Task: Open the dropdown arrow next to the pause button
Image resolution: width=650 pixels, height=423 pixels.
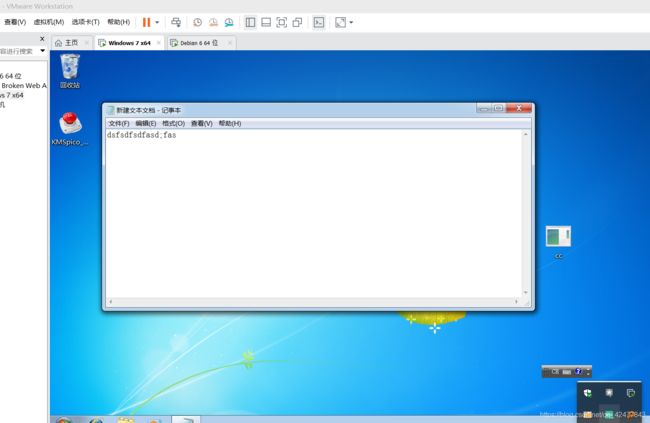Action: pyautogui.click(x=157, y=22)
